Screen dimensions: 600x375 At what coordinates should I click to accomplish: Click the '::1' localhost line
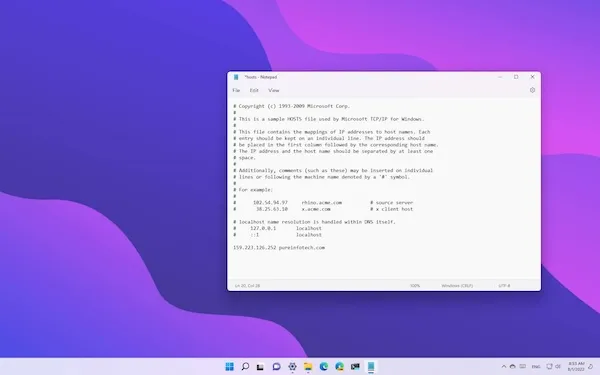(277, 235)
